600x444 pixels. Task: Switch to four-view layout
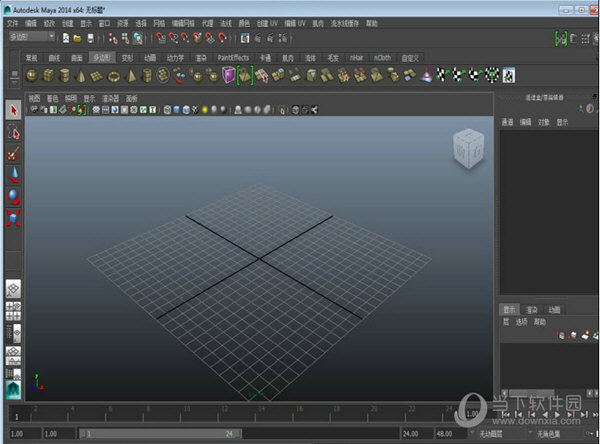pos(13,311)
